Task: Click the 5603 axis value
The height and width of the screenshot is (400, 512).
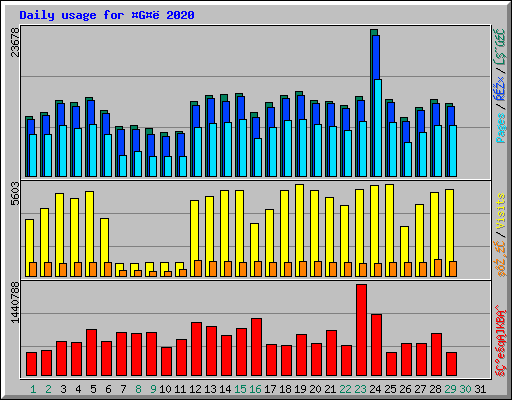Action: click(x=15, y=194)
